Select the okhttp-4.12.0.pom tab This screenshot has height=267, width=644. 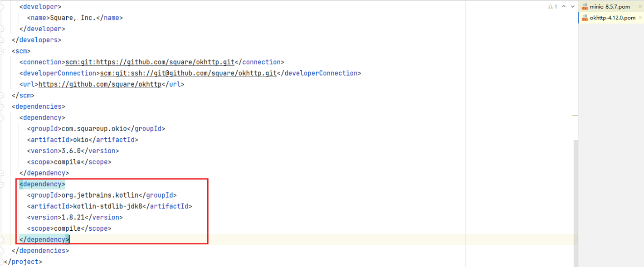click(612, 18)
